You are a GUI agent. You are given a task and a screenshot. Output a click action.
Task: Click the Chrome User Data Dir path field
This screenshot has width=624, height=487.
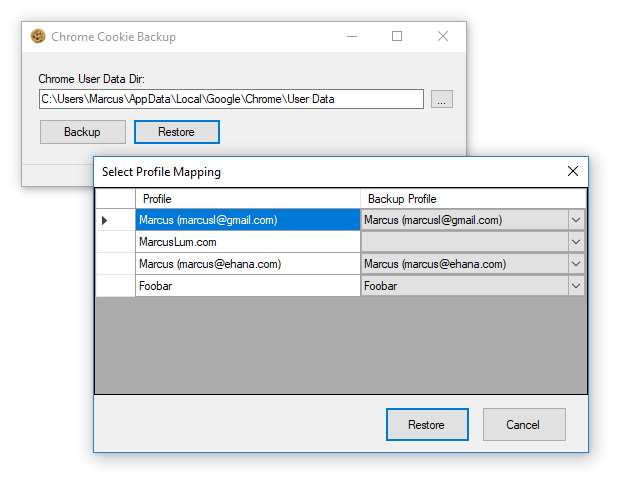(x=231, y=99)
